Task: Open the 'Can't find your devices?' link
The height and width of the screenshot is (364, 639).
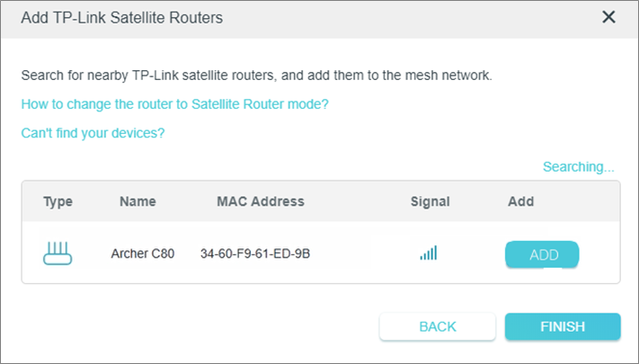Action: coord(93,133)
